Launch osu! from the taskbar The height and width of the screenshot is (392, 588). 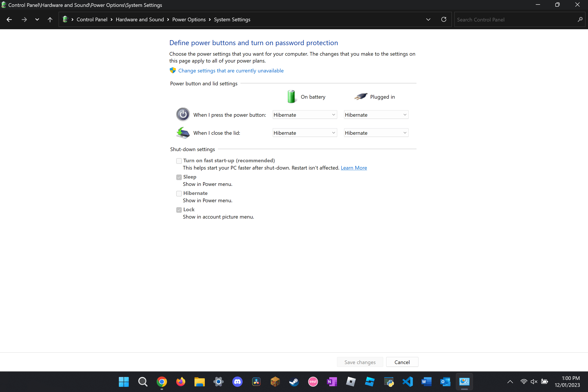(313, 382)
